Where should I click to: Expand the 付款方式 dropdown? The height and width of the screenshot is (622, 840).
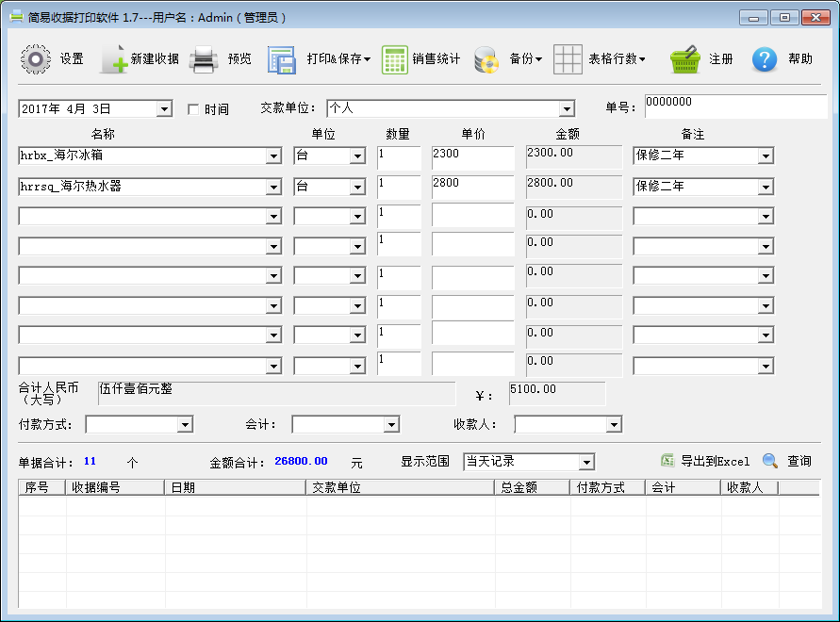[185, 425]
